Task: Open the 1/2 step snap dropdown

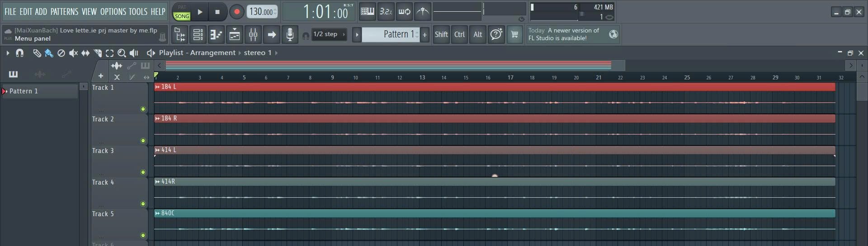Action: point(330,34)
